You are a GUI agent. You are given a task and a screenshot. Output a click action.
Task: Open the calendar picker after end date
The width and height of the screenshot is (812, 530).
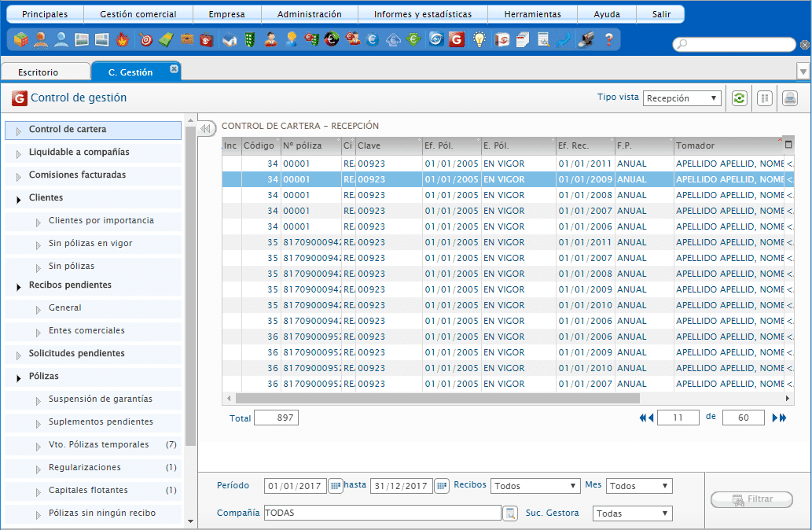(x=441, y=486)
